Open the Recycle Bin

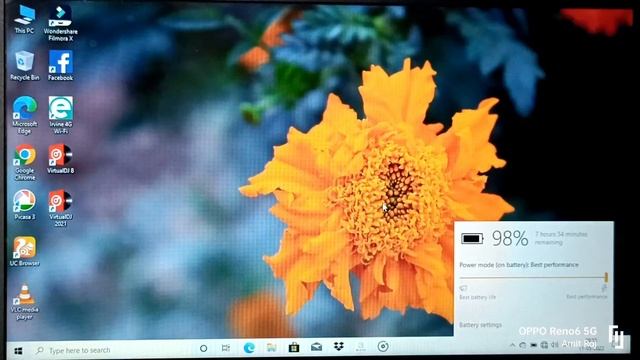(x=24, y=66)
